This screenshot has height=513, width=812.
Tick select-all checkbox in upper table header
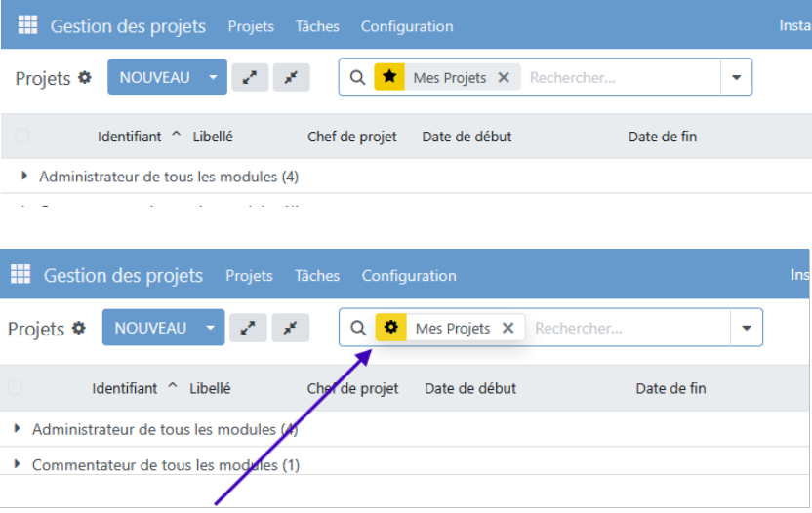(22, 137)
